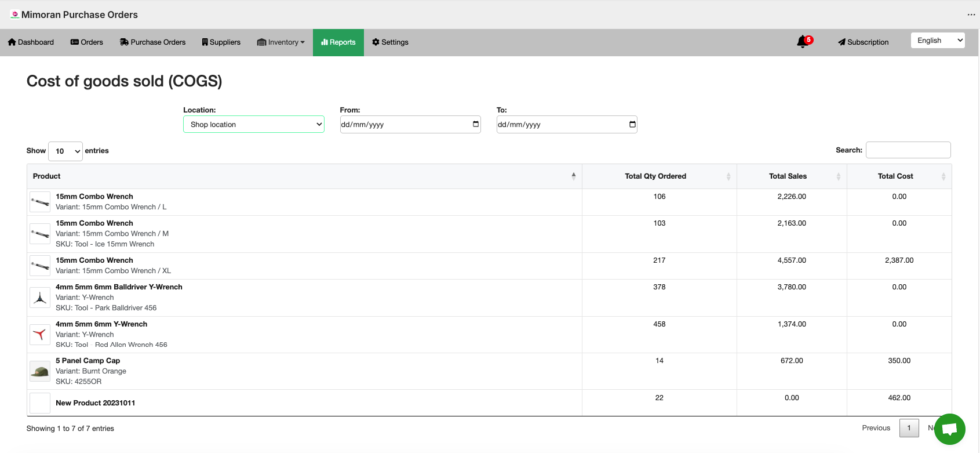The height and width of the screenshot is (453, 980).
Task: Click the 5 Panel Camp Cap thumbnail
Action: point(40,371)
